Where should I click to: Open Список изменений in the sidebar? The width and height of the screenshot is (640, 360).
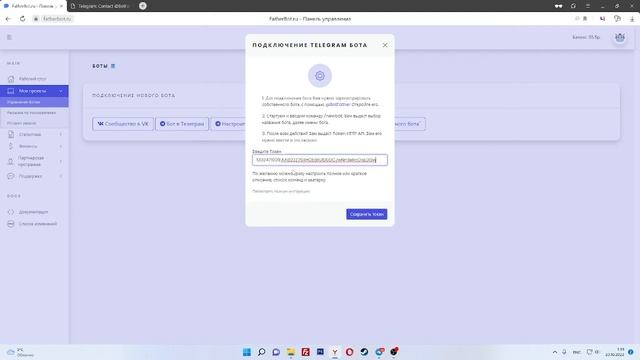[x=38, y=224]
